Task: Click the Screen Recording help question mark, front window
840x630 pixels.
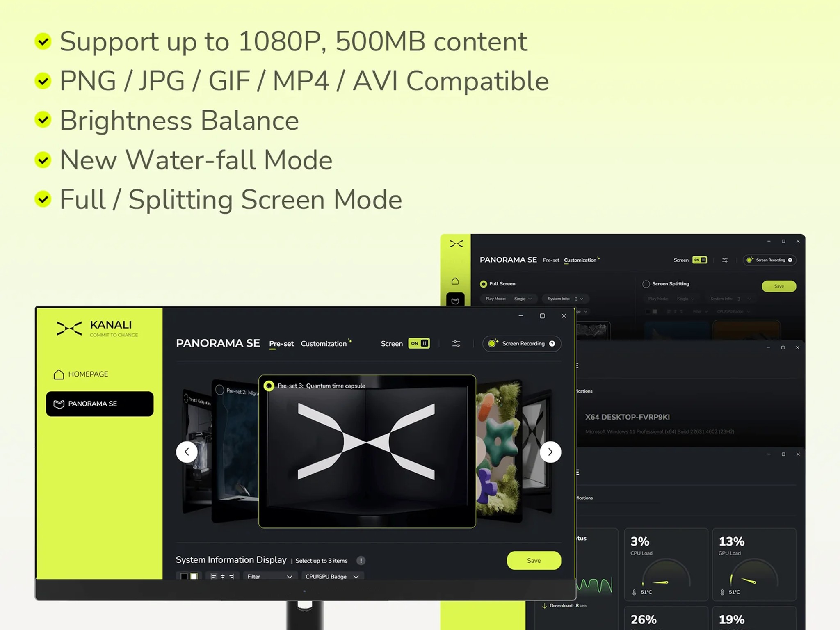Action: [x=552, y=344]
